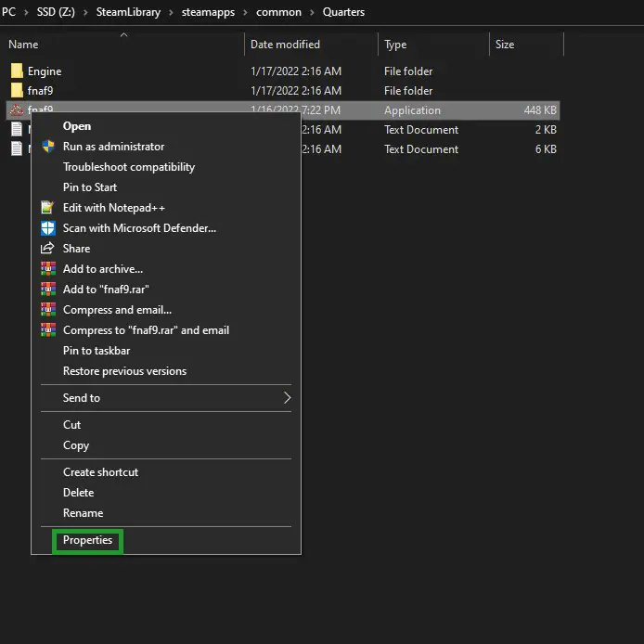Click the sort arrow above Name column
The width and height of the screenshot is (644, 644).
[123, 35]
